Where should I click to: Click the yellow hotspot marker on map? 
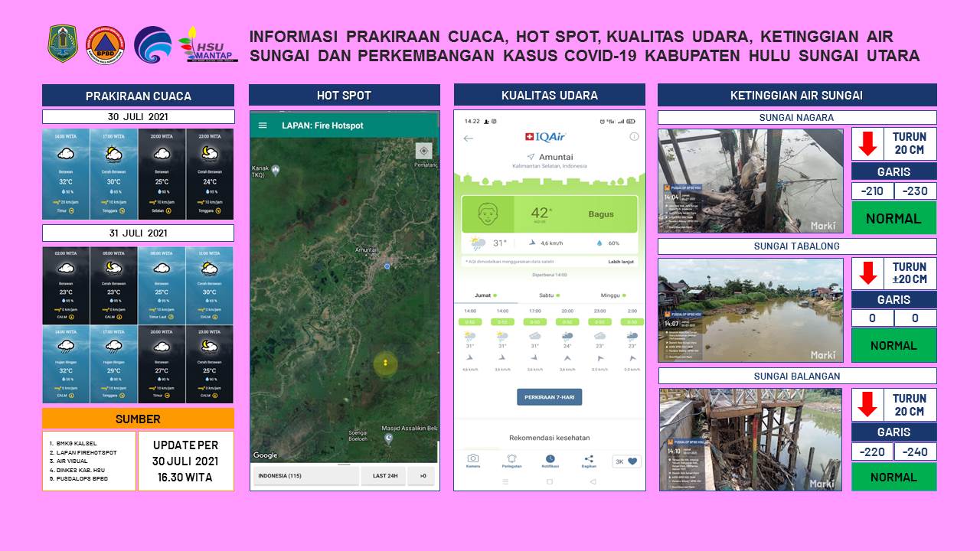385,363
